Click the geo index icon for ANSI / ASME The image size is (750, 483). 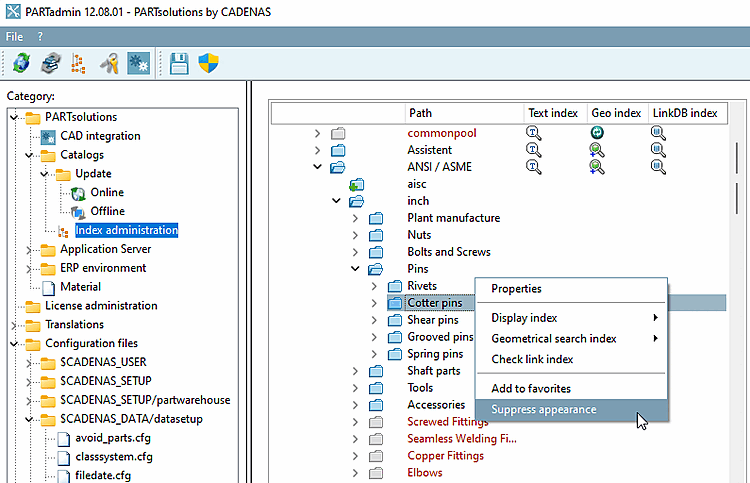pyautogui.click(x=596, y=167)
